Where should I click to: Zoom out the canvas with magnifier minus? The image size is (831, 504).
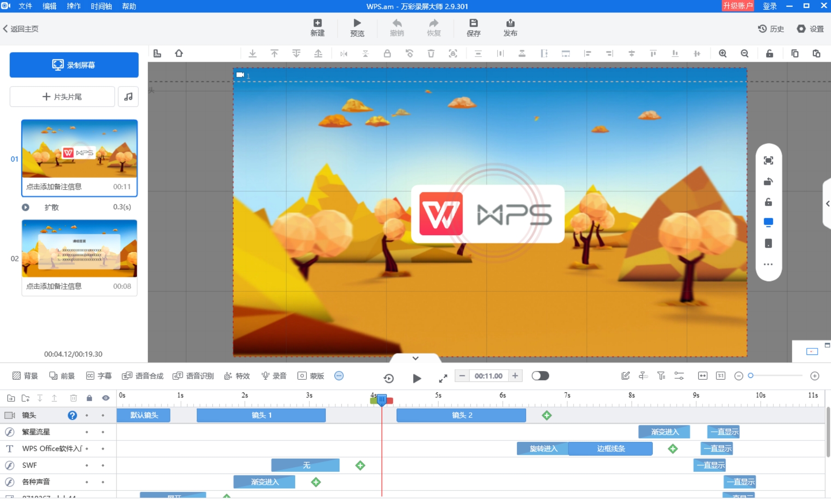[x=744, y=53]
